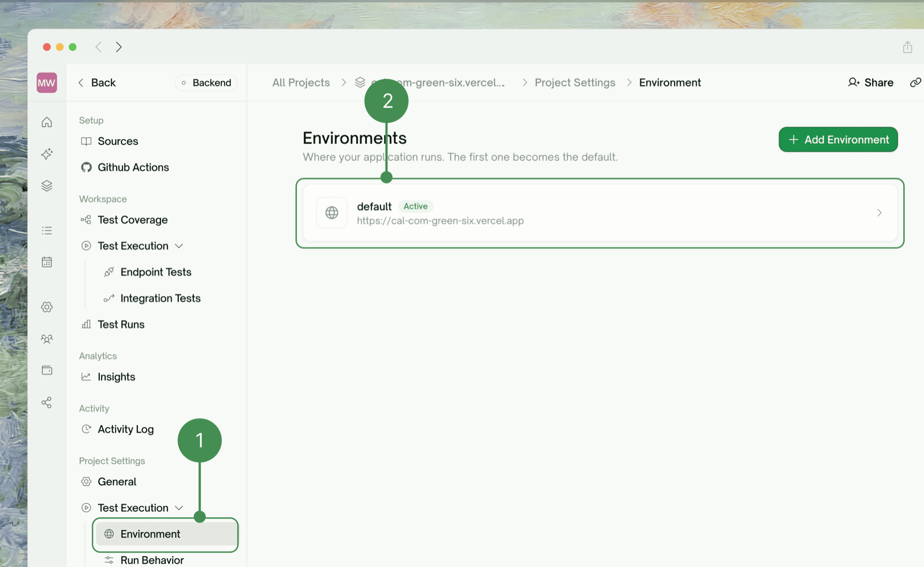Go back with the left arrow in title bar
This screenshot has height=567, width=924.
[x=99, y=47]
